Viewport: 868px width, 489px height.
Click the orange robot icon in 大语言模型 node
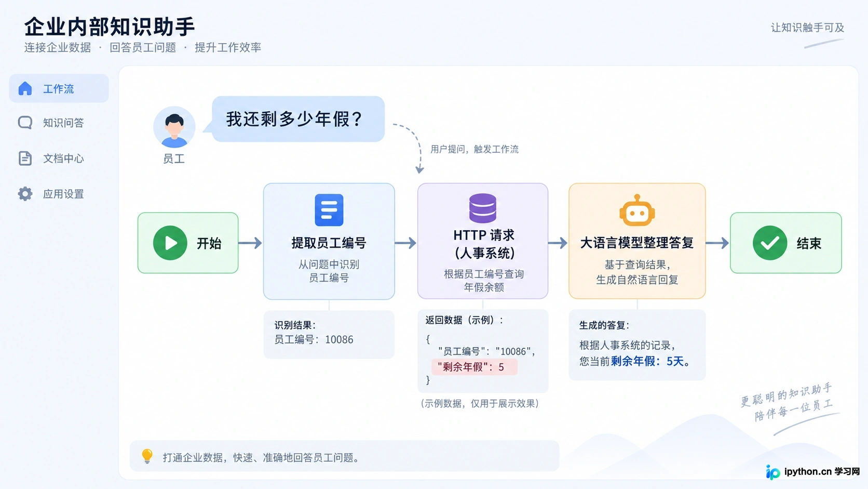point(637,210)
